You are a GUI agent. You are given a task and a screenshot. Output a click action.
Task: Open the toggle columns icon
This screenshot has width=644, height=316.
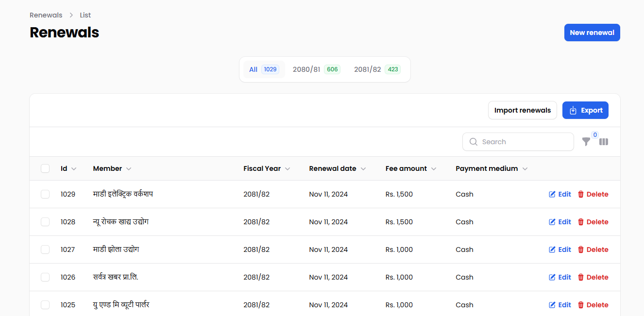[604, 142]
